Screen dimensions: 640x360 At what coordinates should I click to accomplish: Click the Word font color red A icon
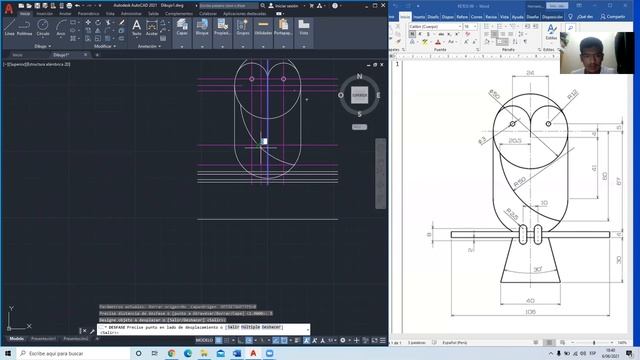(438, 42)
